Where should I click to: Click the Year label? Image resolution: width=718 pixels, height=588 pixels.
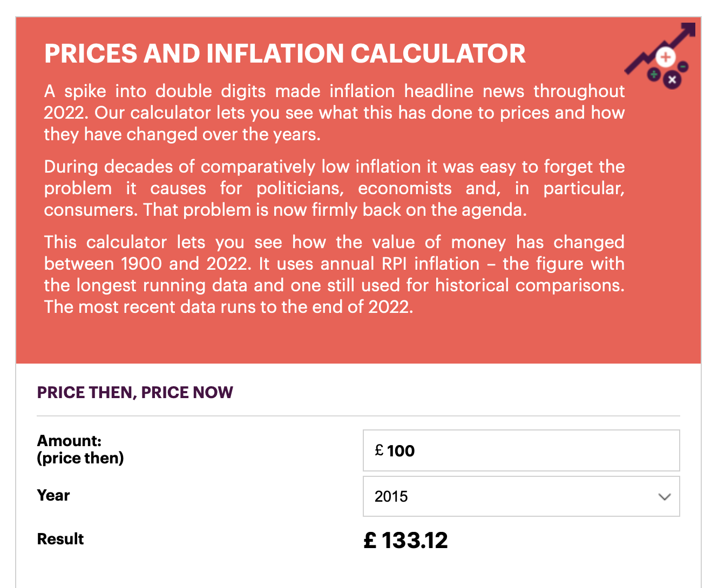53,495
